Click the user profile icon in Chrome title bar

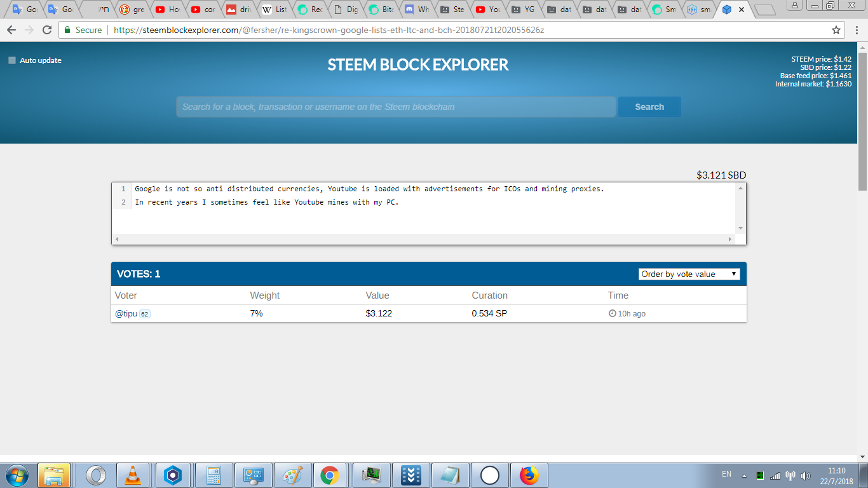tap(794, 5)
